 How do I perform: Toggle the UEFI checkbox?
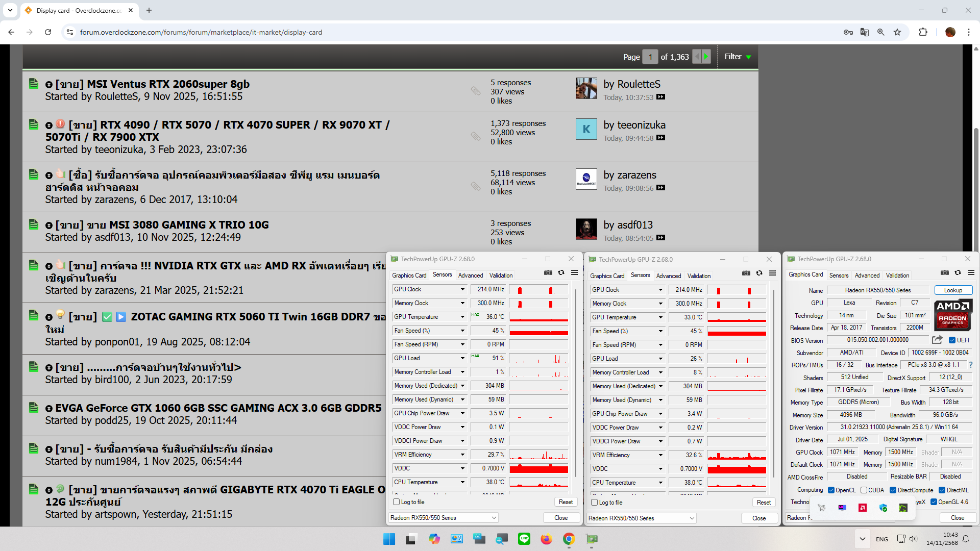(952, 340)
